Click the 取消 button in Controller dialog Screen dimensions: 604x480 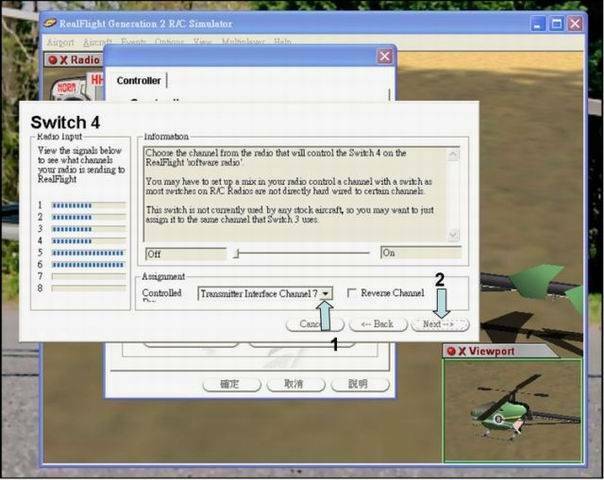(x=295, y=384)
